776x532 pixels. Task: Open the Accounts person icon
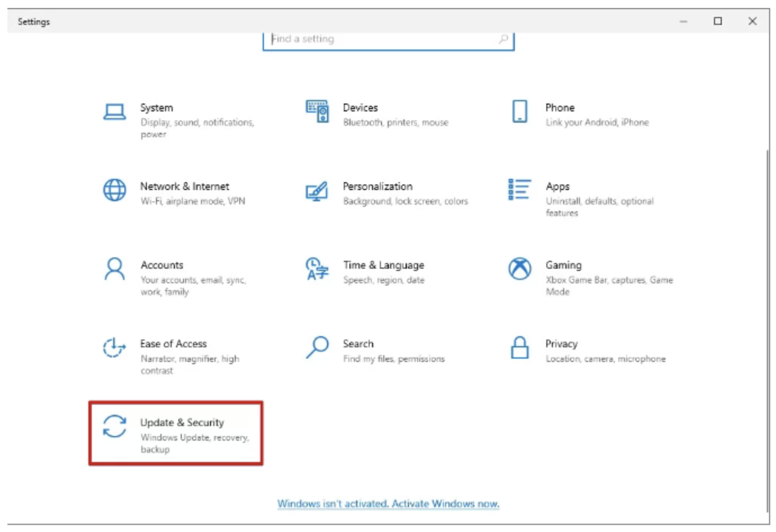pos(114,269)
